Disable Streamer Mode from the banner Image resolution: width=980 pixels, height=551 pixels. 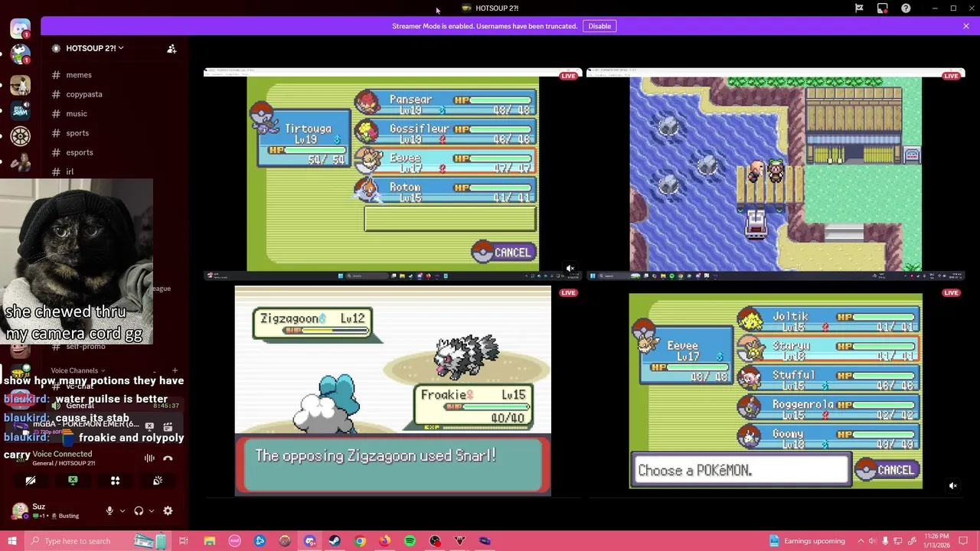pos(599,26)
